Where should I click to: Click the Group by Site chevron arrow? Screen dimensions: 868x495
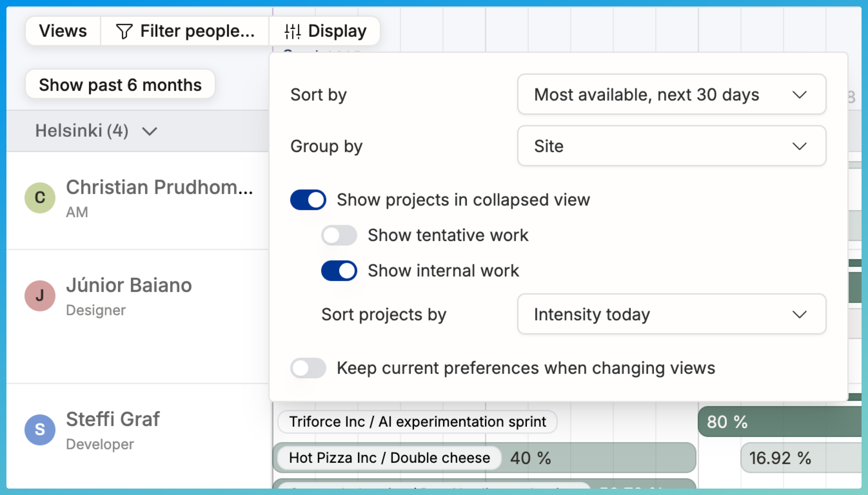[x=799, y=146]
